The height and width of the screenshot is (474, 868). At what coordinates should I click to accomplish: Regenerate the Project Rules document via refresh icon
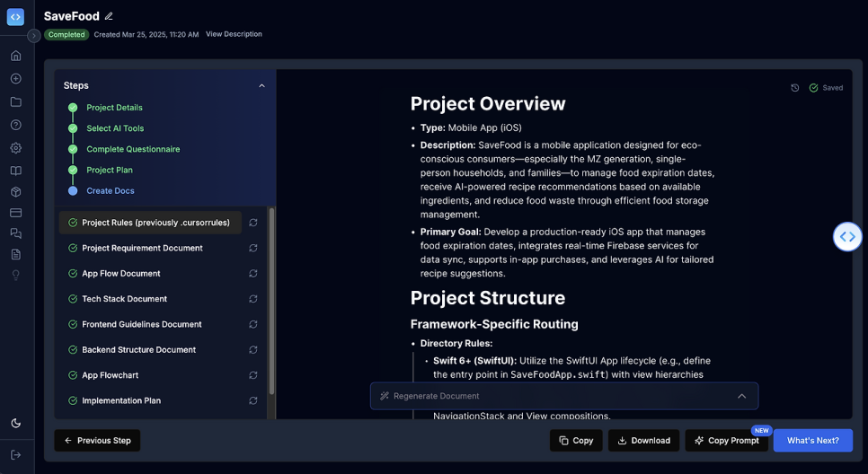tap(253, 223)
